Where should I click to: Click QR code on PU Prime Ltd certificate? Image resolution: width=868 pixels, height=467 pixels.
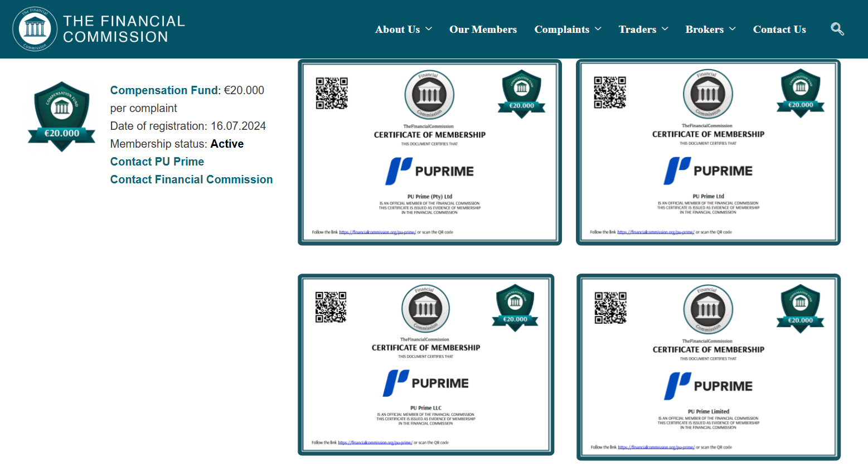pyautogui.click(x=610, y=93)
